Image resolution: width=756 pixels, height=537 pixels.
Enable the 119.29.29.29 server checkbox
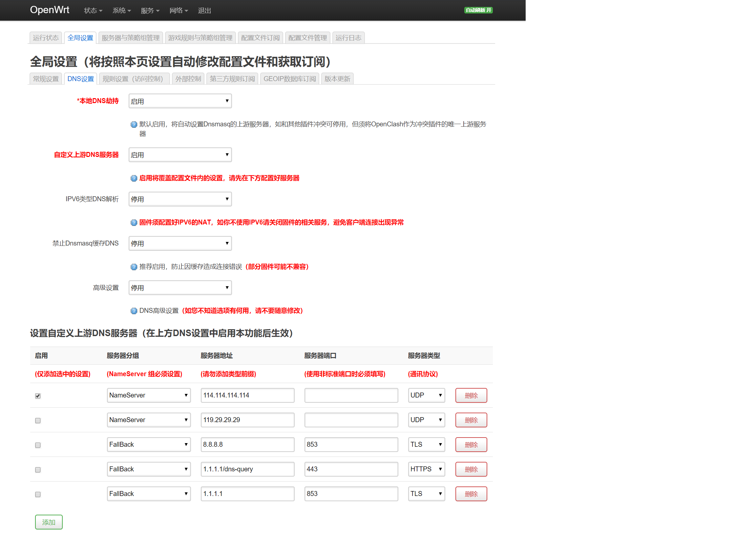click(x=38, y=420)
